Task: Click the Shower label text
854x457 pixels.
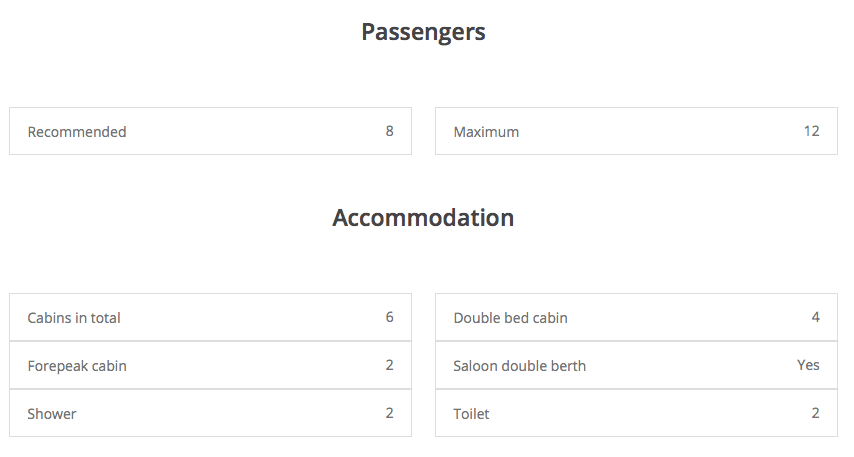Action: tap(52, 414)
